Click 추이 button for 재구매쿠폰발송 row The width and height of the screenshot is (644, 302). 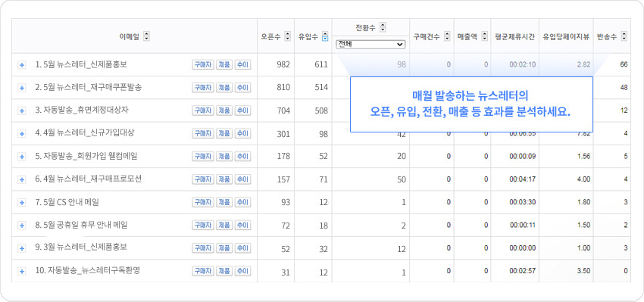tap(242, 88)
